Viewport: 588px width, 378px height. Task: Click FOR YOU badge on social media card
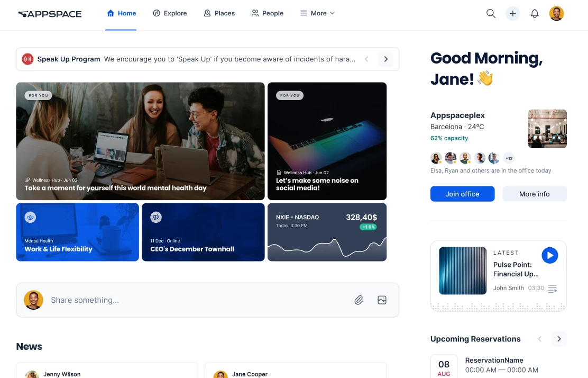click(290, 95)
